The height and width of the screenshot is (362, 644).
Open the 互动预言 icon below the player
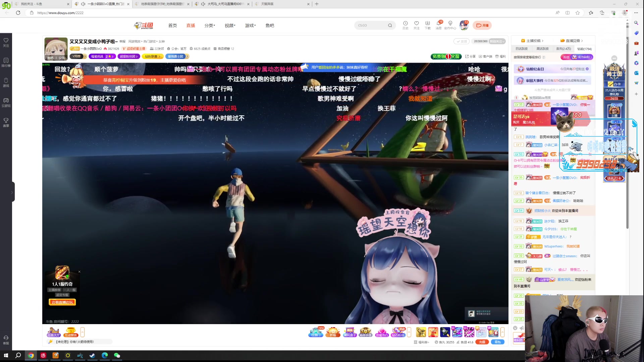tap(71, 332)
